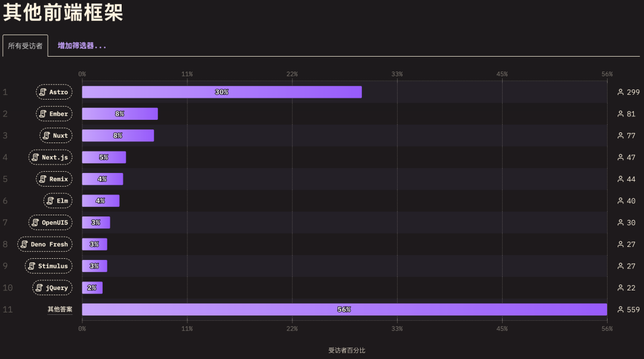Click the scroll icon beside jQuery
Screen dimensions: 644x359
[x=39, y=288]
